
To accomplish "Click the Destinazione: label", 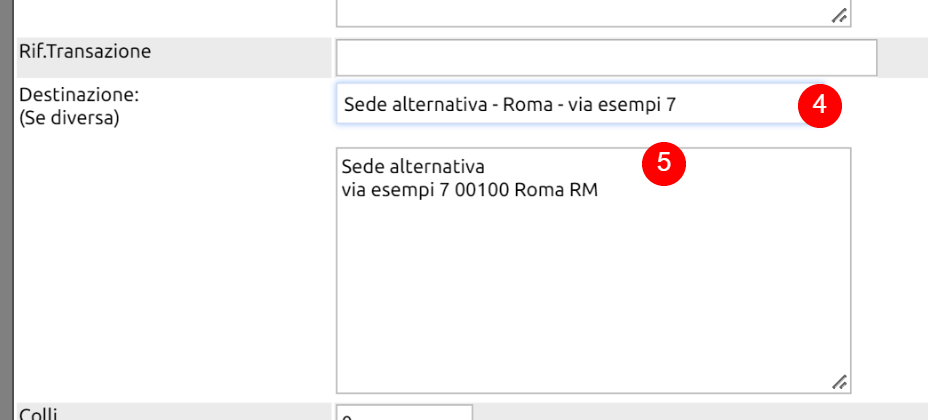I will click(x=79, y=95).
